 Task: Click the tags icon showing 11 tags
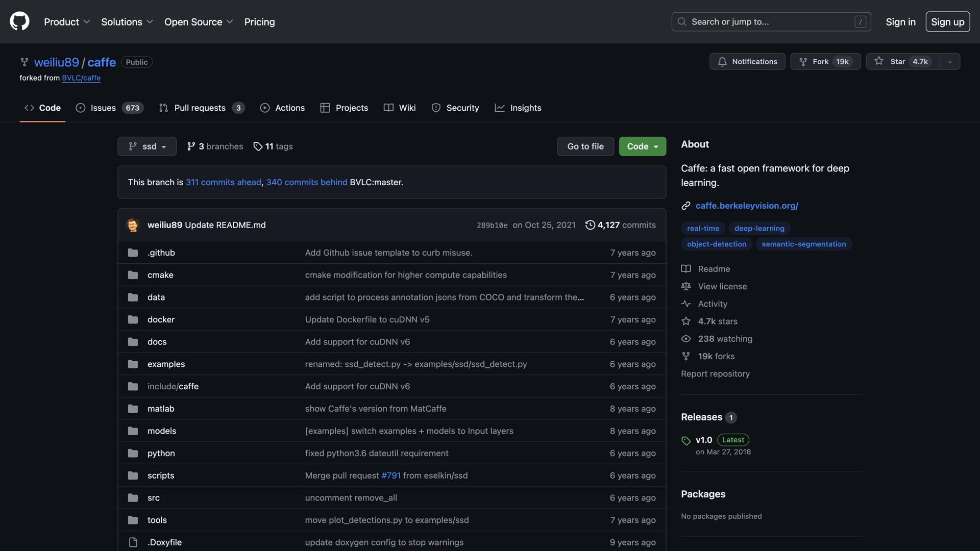[x=258, y=146]
